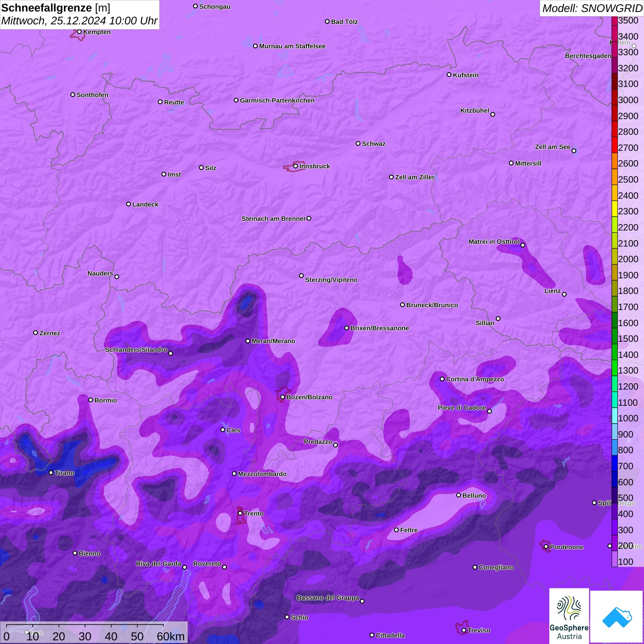Click the Pordenone city marker

pos(546,546)
